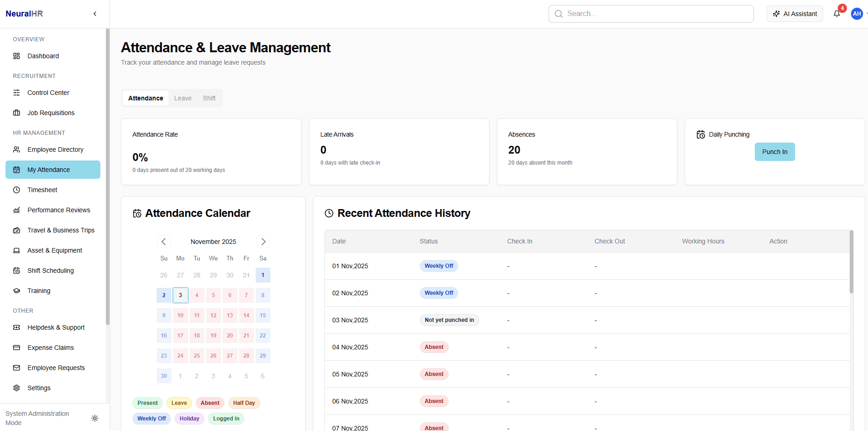Image resolution: width=868 pixels, height=431 pixels.
Task: Switch to the Leave tab
Action: pyautogui.click(x=183, y=98)
